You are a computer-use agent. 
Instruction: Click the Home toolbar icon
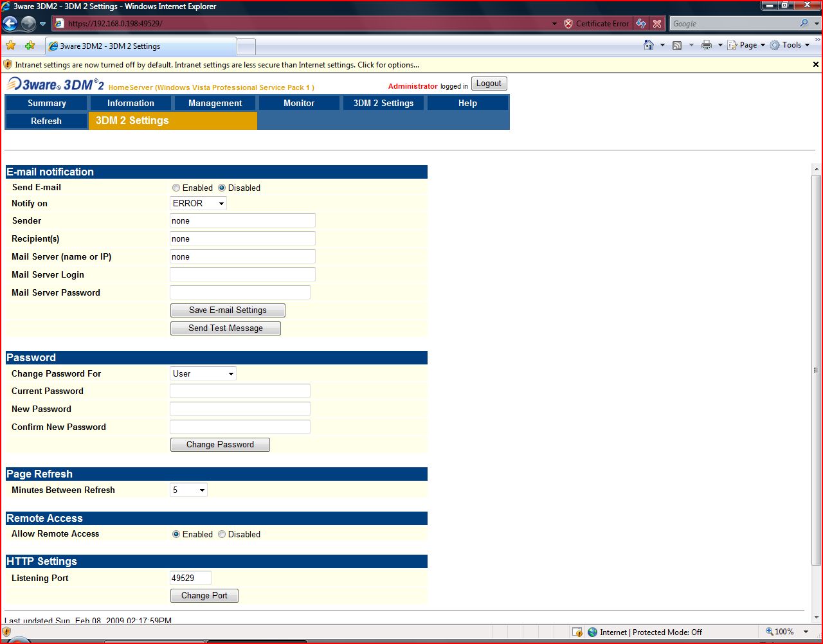(649, 45)
